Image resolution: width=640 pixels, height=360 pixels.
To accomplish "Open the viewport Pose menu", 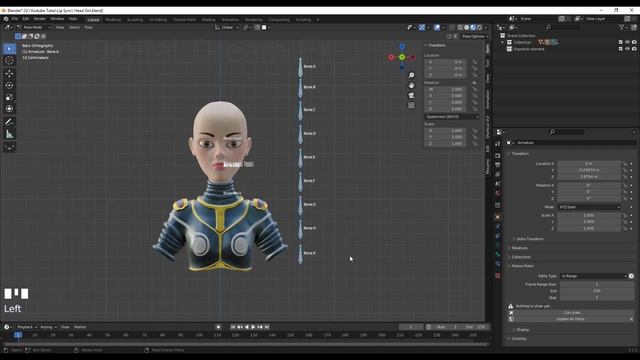I will (x=89, y=27).
